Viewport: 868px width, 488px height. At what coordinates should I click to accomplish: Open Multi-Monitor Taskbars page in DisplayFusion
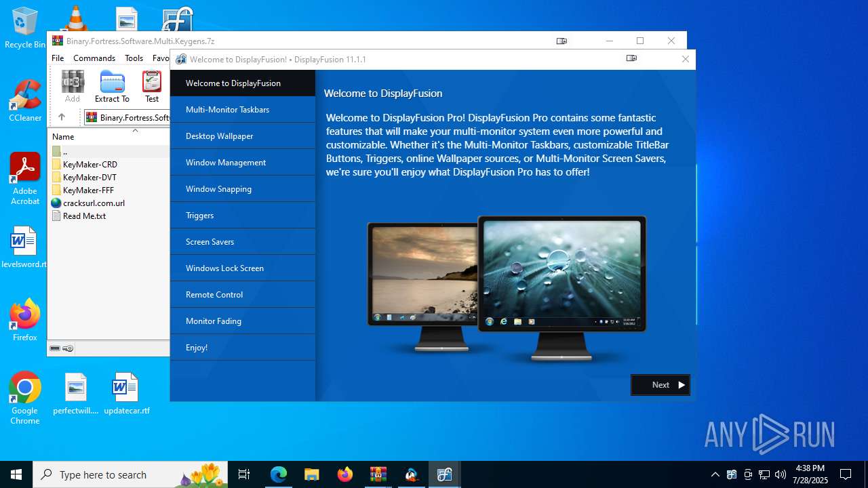(x=243, y=110)
